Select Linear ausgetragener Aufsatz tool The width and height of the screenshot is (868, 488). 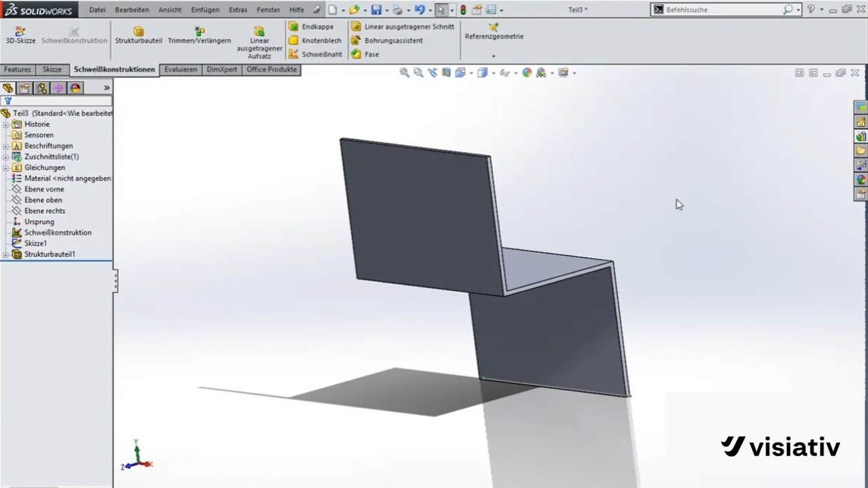[259, 43]
